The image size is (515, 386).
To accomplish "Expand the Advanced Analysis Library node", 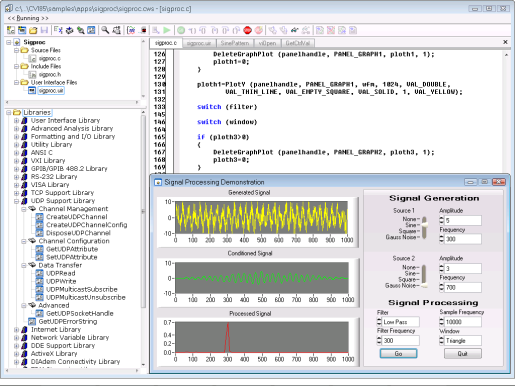I will pos(16,129).
